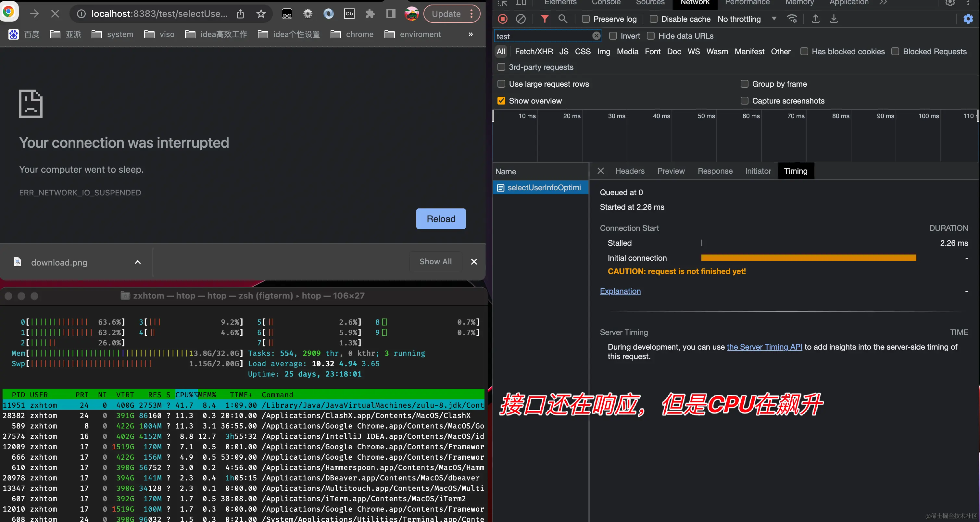Check Disable cache option
The width and height of the screenshot is (980, 522).
[x=654, y=19]
